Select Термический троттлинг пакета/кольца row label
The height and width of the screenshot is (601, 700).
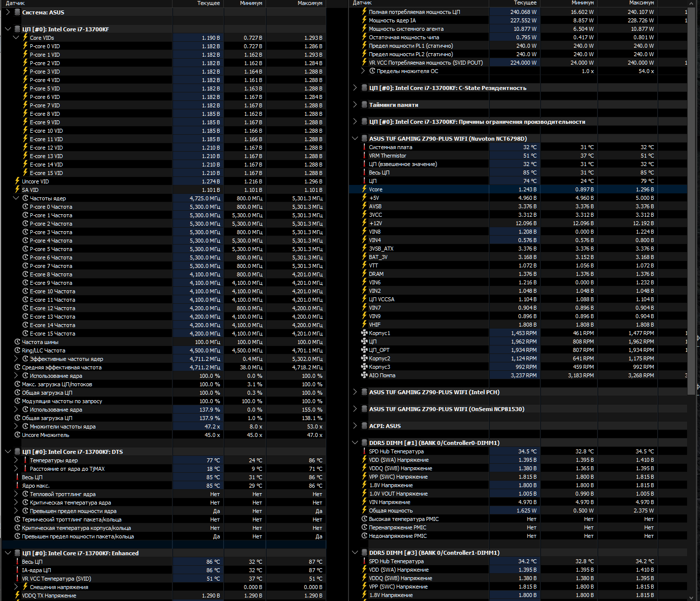pos(72,519)
